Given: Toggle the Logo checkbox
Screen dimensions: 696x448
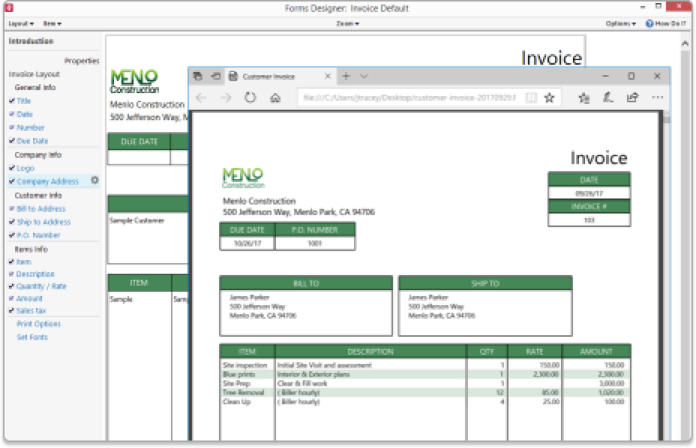Looking at the screenshot, I should (12, 168).
